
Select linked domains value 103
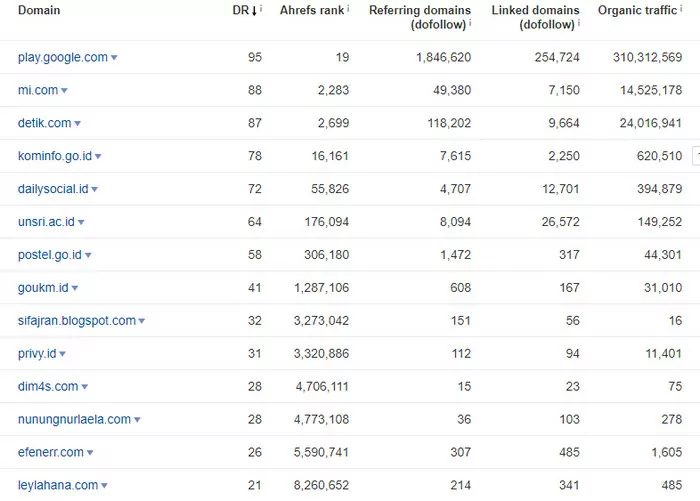point(570,419)
